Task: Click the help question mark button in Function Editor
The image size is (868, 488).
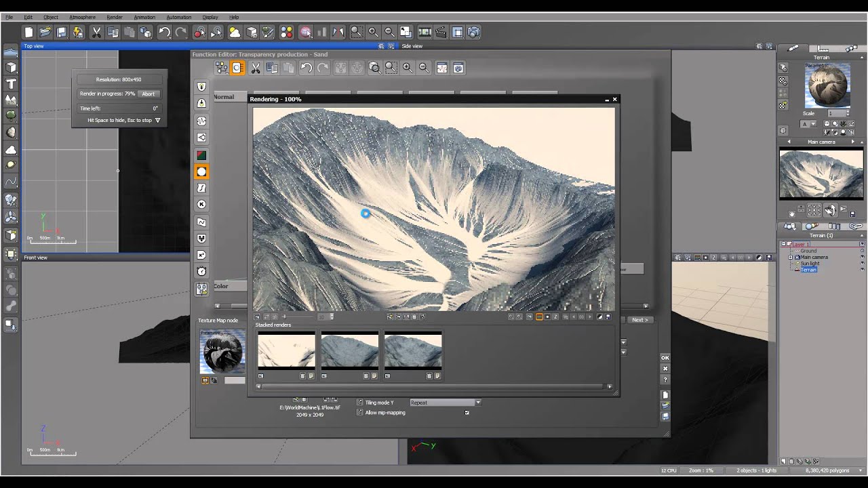Action: 665,380
